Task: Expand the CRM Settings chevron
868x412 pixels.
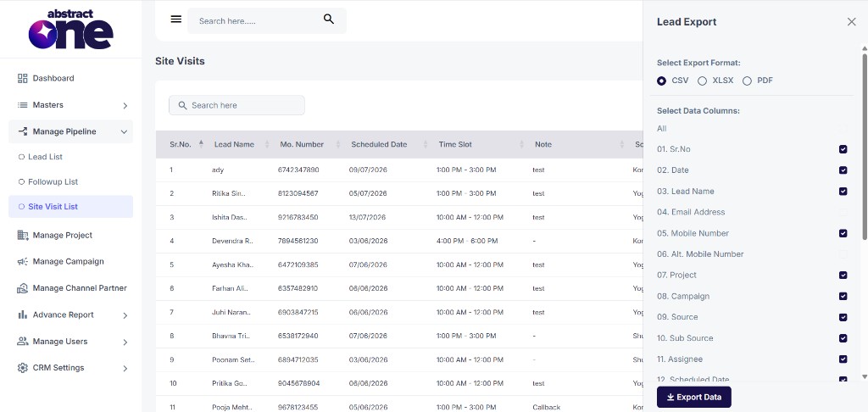Action: tap(125, 368)
